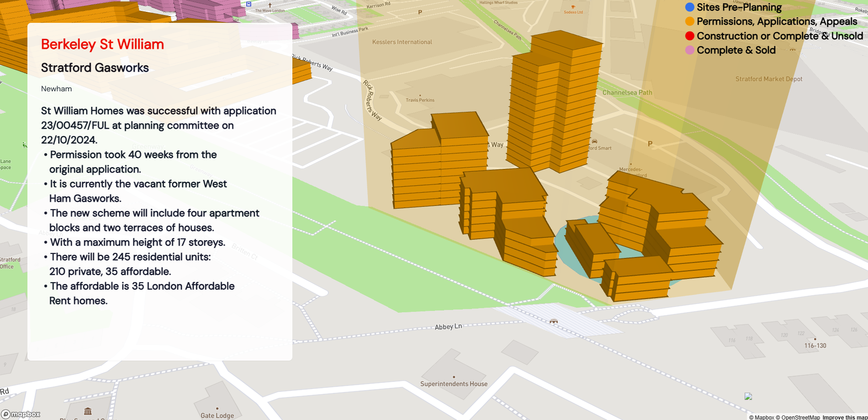Click the museum icon near the Mapbox logo
Screen dimensions: 868x420
point(88,411)
